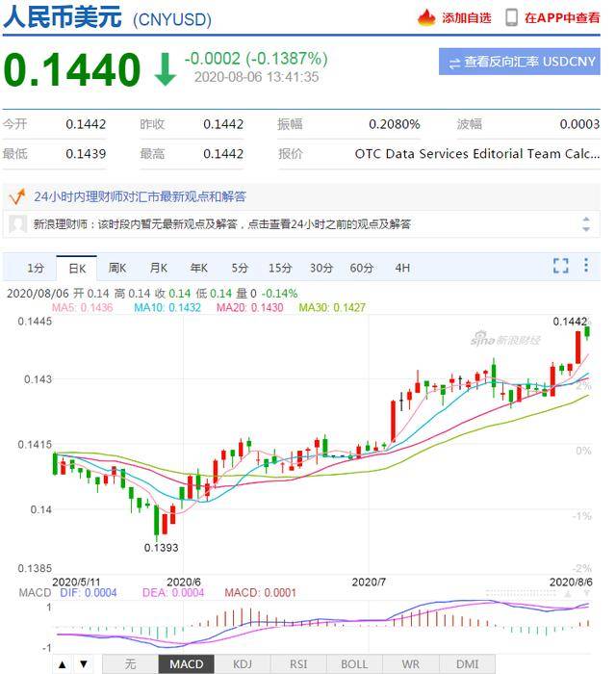Click the 2020/7 date axis label
Screen dimensions: 616x674
[x=368, y=583]
